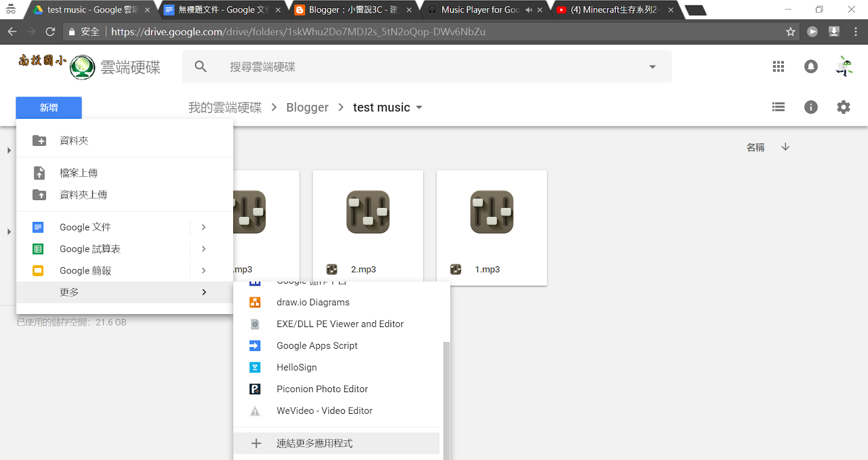Mute the Music Player tab audio icon

[x=528, y=10]
